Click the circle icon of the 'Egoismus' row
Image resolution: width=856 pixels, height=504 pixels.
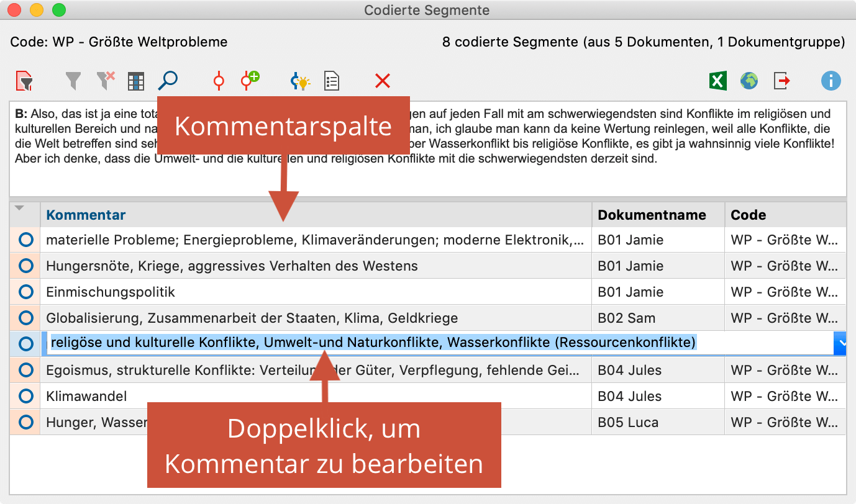coord(25,370)
